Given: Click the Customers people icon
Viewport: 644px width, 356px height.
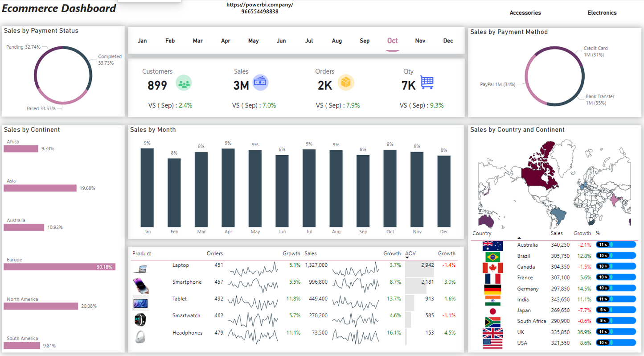Looking at the screenshot, I should coord(183,83).
